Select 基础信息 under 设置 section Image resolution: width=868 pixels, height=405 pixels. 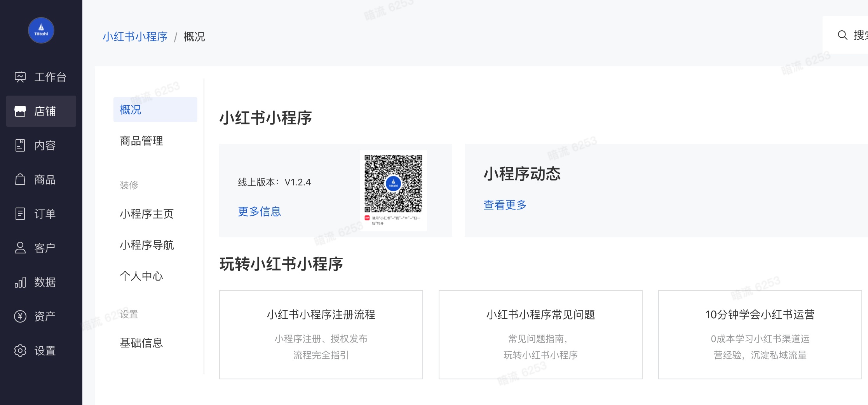[x=141, y=343]
